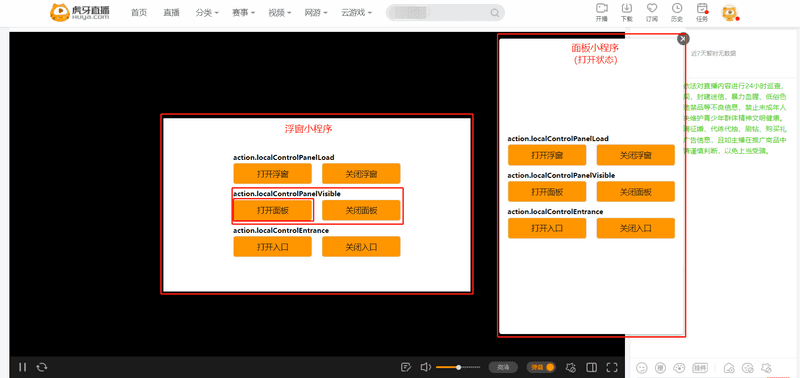800x378 pixels.
Task: Click 关闭浮窗 in the side panel
Action: tap(636, 155)
